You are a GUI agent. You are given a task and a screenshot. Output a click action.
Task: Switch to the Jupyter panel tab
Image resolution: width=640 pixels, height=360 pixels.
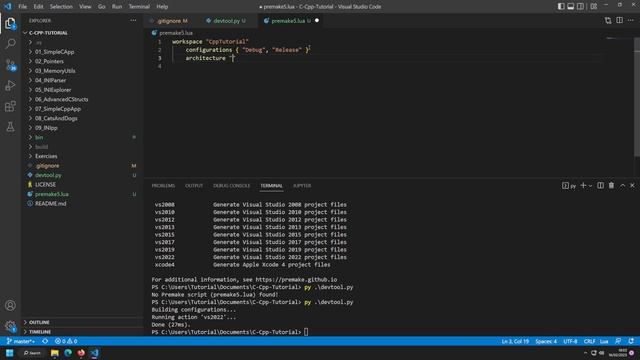(302, 186)
